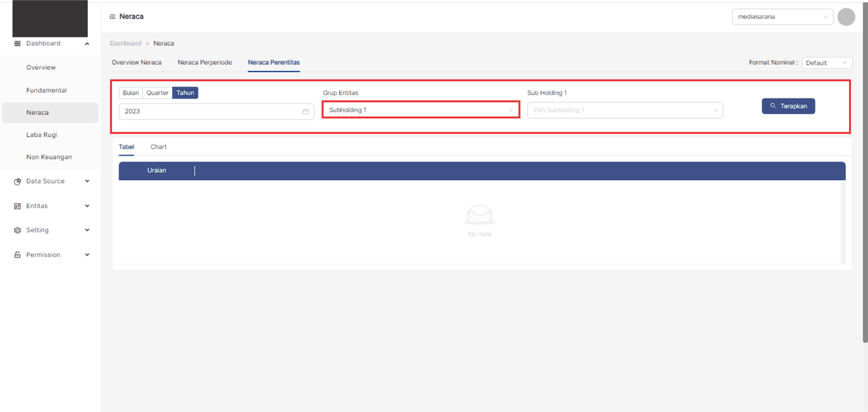The image size is (868, 412).
Task: Click the Dashboard grid icon in sidebar
Action: pyautogui.click(x=17, y=43)
